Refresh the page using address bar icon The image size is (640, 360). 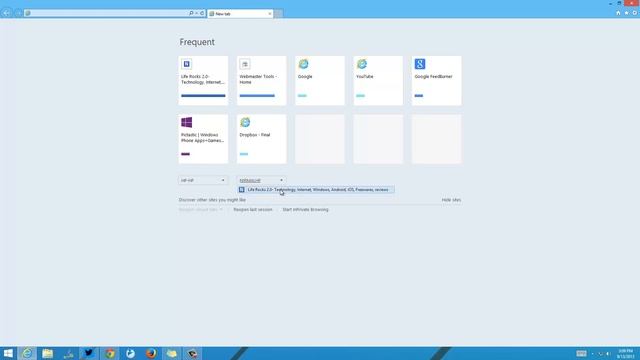202,13
